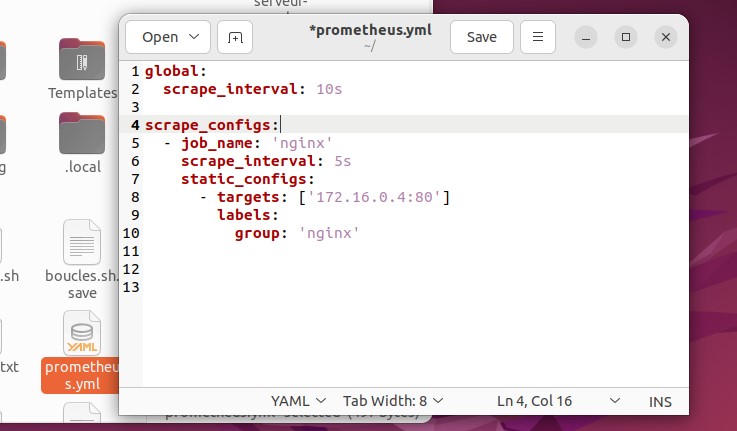
Task: Open the Open file dropdown arrow
Action: 195,37
